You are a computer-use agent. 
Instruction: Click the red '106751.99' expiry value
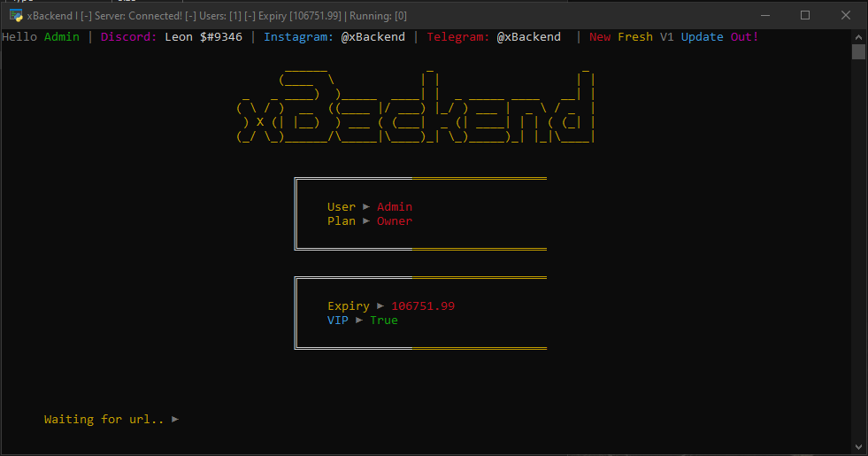pos(423,305)
